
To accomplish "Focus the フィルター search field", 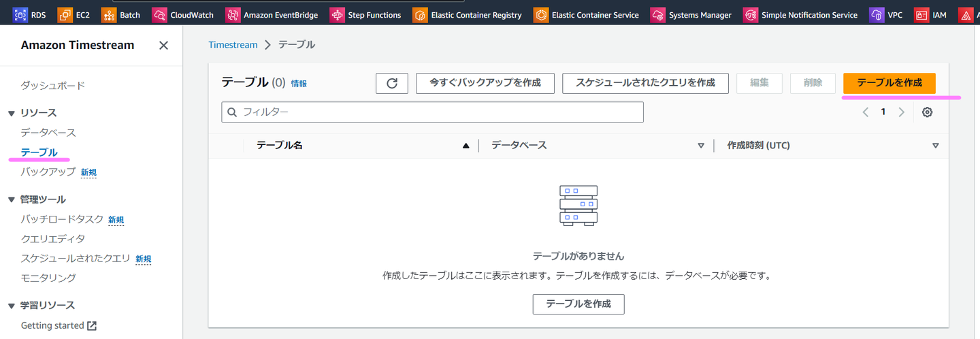I will click(x=432, y=112).
